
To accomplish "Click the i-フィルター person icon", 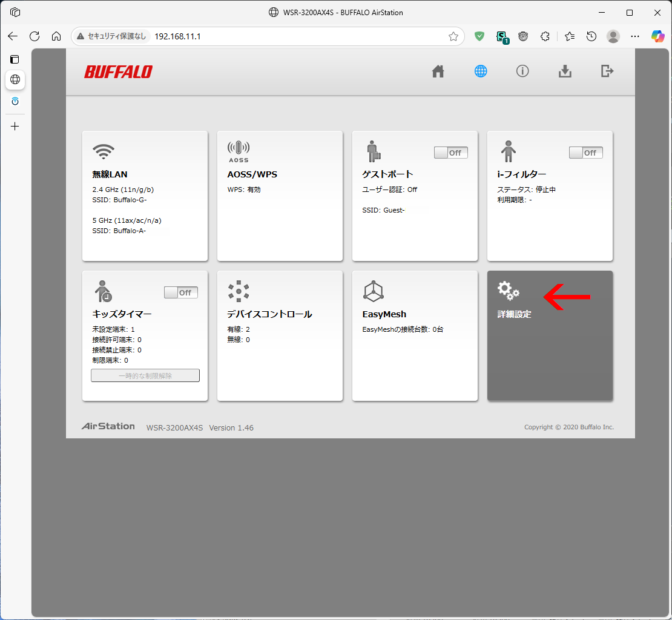I will (x=508, y=151).
